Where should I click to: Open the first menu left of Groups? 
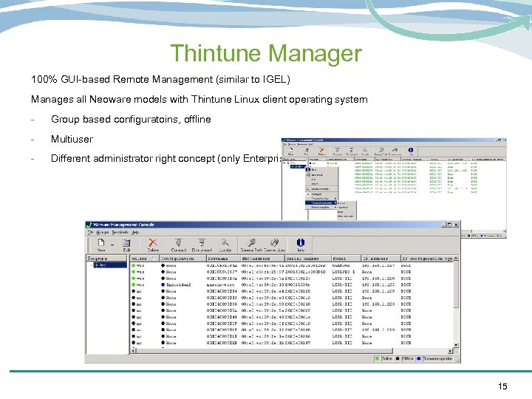[91, 233]
